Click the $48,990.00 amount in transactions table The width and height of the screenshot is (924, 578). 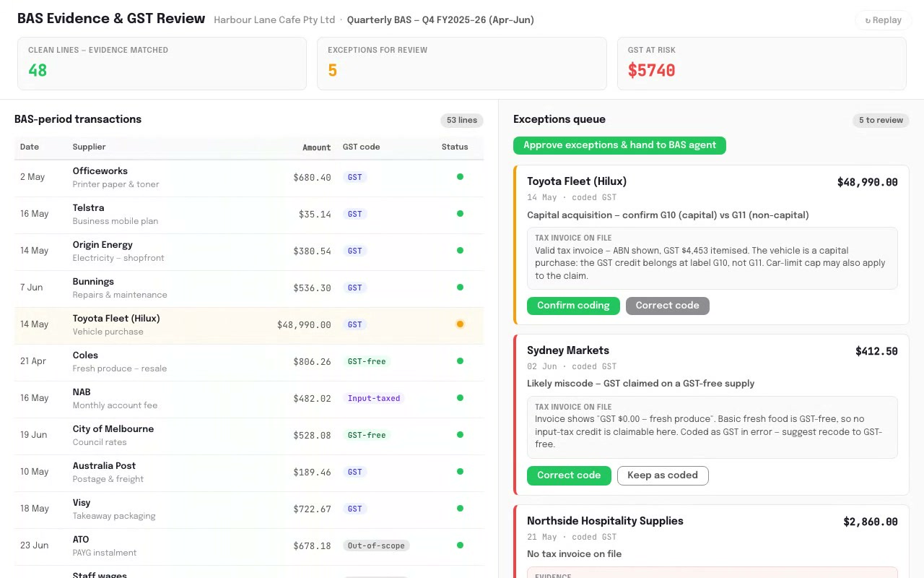point(304,325)
